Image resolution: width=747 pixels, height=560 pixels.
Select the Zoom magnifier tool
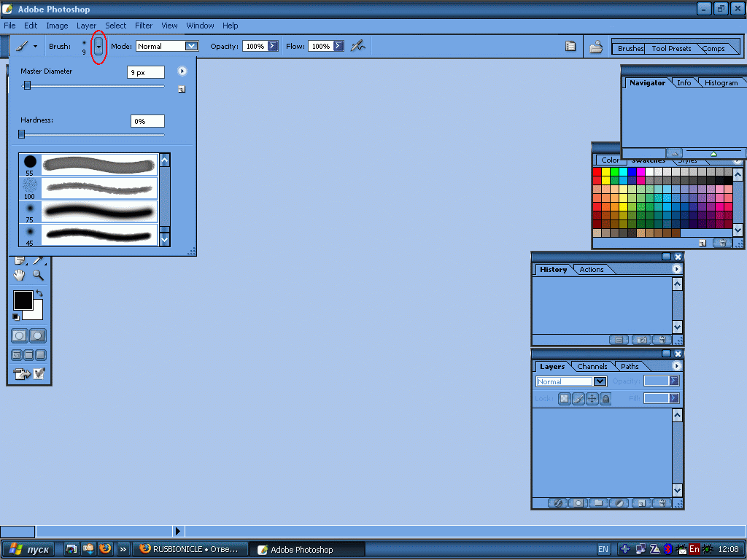tap(38, 275)
